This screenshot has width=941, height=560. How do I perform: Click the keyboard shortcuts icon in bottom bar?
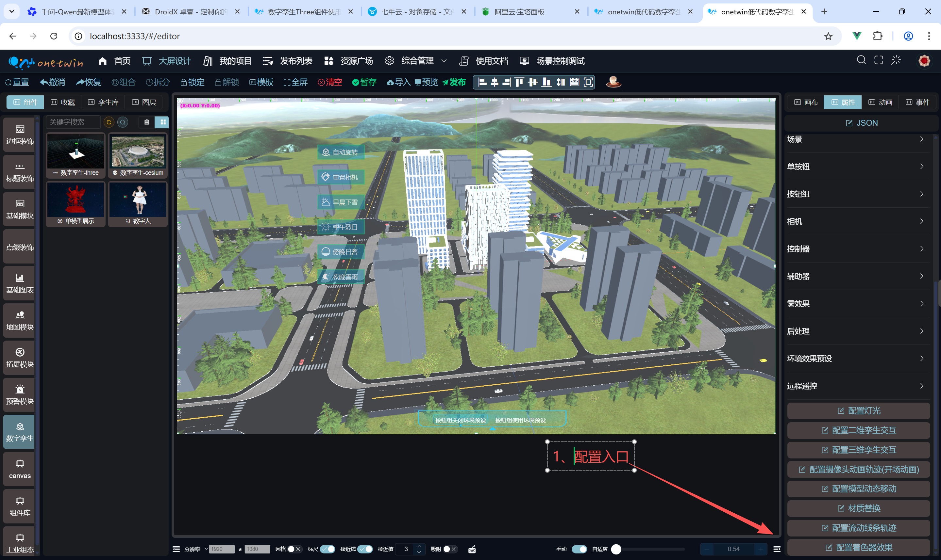[x=472, y=550]
